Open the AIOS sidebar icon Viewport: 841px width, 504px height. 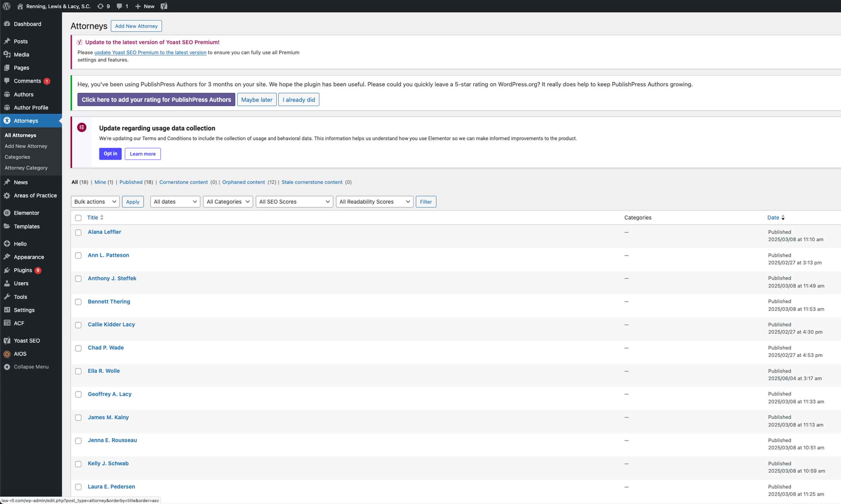point(7,354)
